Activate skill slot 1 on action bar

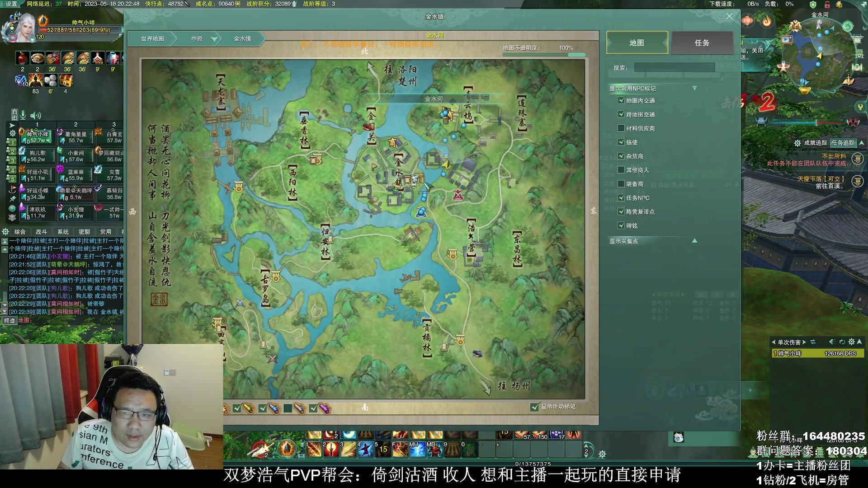click(313, 449)
